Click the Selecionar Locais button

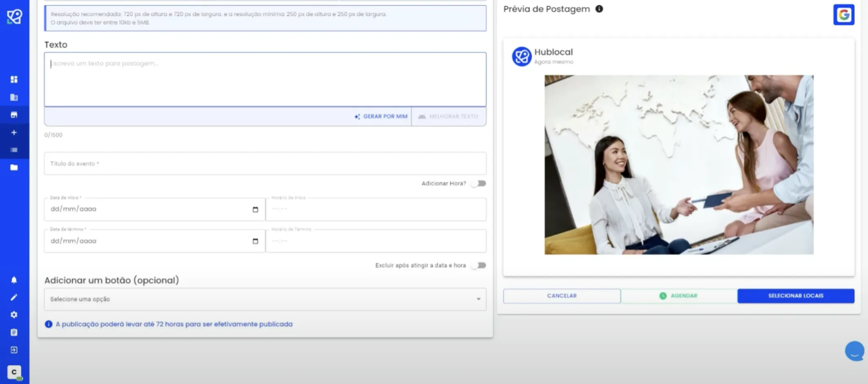[796, 296]
